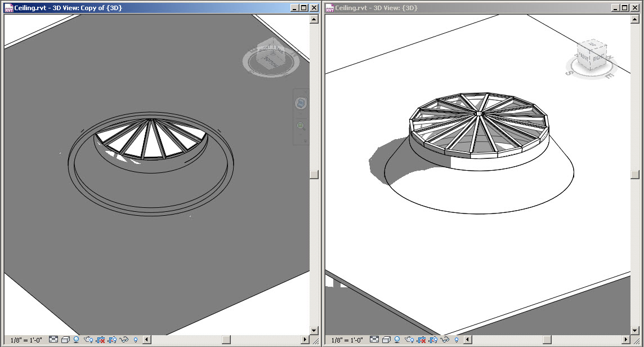Screen dimensions: 644x347
Task: Click the RIGHT face on the left view's ViewCube
Action: point(264,48)
